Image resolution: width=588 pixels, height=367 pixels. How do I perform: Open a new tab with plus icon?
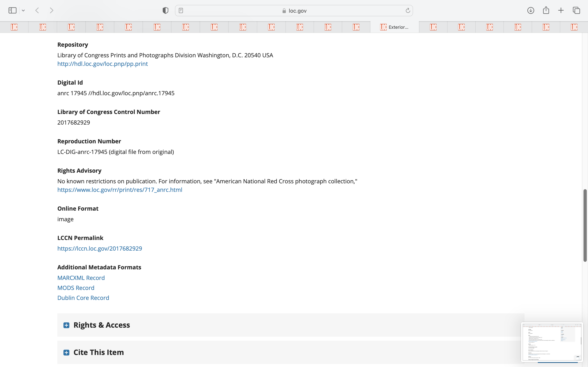pos(561,10)
